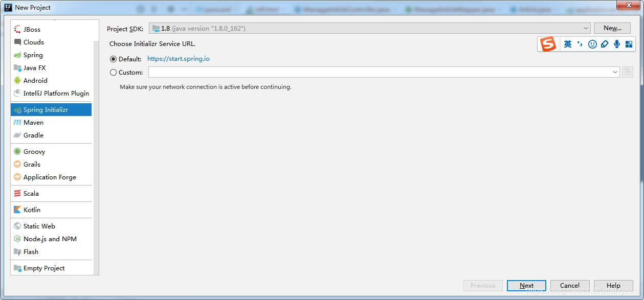The image size is (644, 300).
Task: Select the Default service URL radio button
Action: tap(114, 59)
